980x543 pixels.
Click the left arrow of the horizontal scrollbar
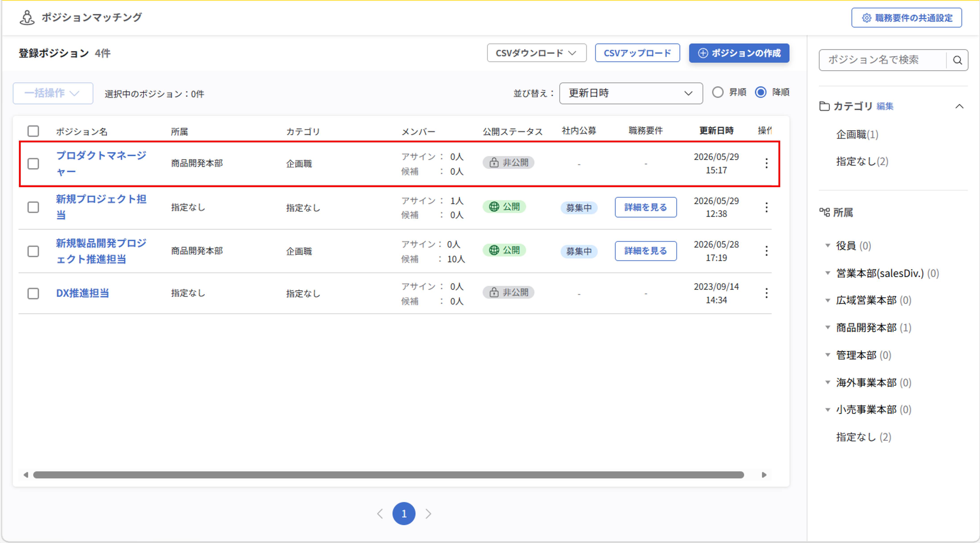25,475
